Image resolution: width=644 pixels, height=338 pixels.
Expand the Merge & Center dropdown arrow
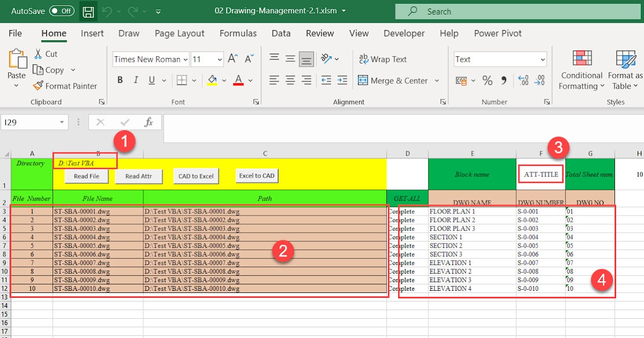pos(437,80)
